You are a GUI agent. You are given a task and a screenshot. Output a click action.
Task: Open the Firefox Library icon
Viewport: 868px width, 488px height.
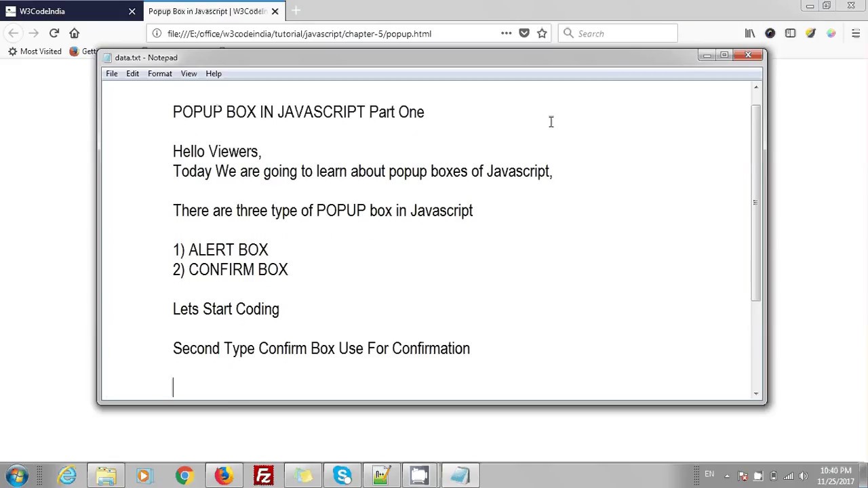750,33
